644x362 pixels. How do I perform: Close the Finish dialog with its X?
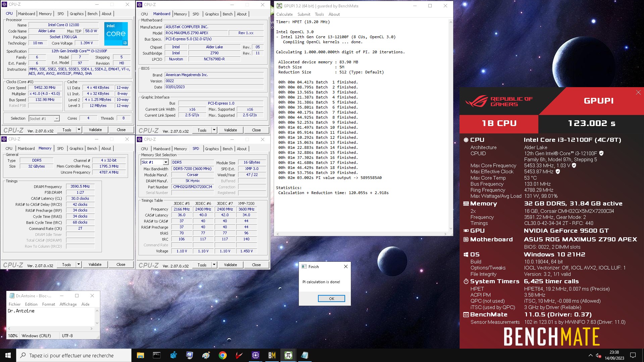pyautogui.click(x=346, y=266)
